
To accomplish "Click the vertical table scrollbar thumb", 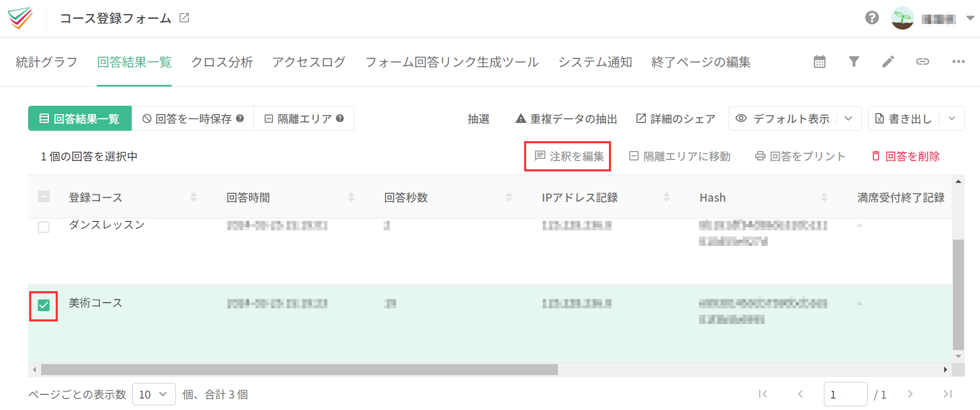I will pos(958,295).
